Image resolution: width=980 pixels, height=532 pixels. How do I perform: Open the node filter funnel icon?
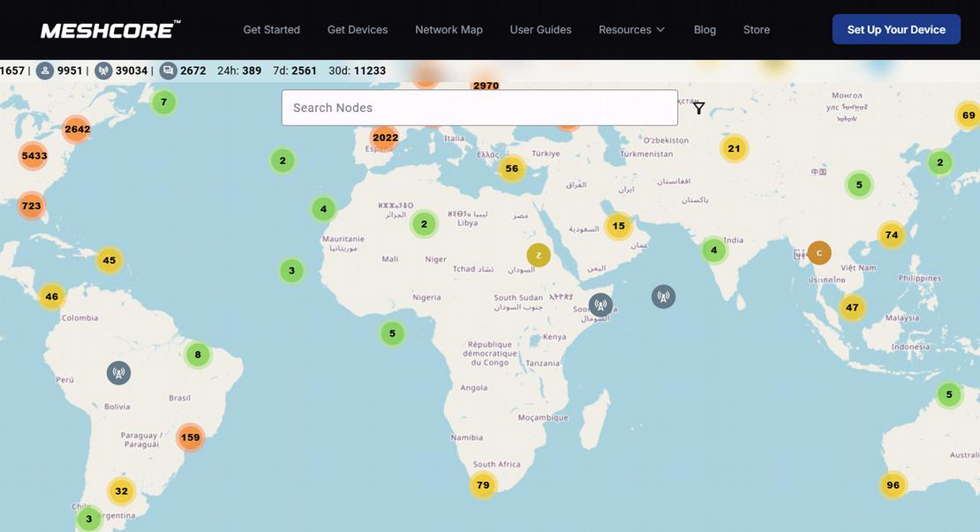coord(698,108)
